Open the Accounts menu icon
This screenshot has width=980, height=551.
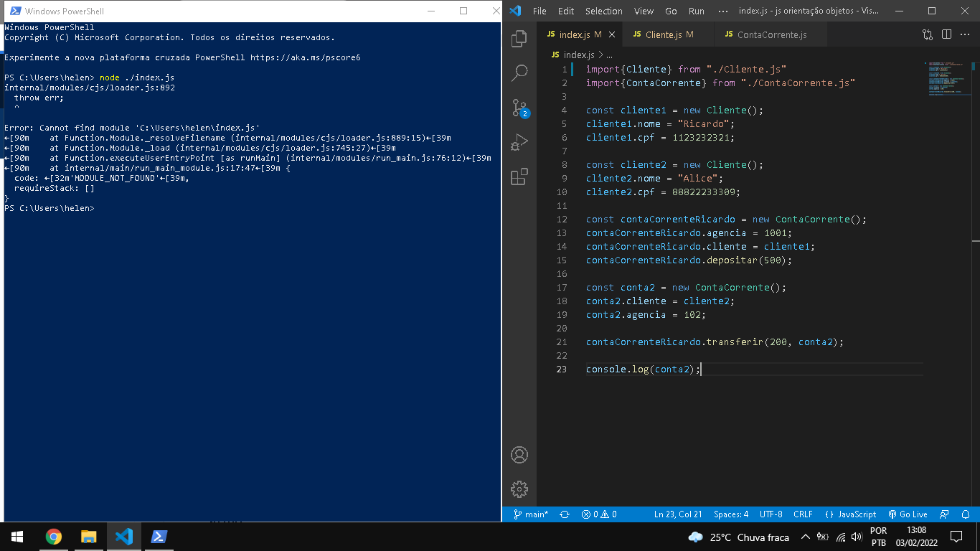[519, 455]
